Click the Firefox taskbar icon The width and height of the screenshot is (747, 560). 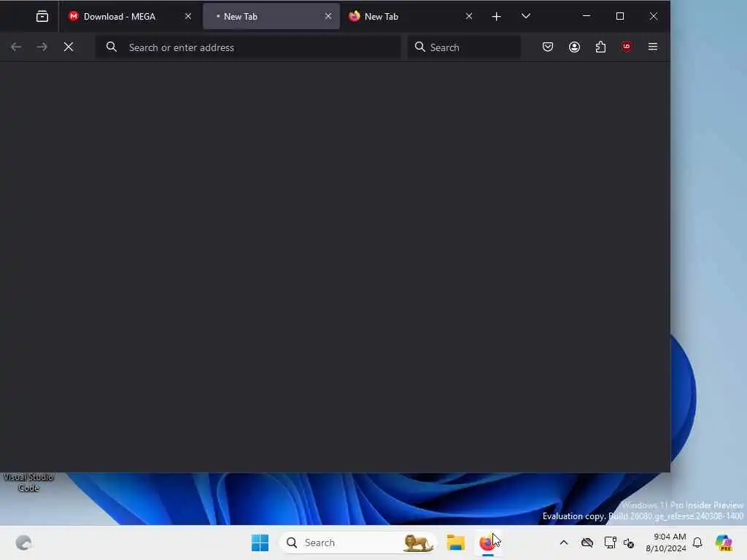point(488,542)
